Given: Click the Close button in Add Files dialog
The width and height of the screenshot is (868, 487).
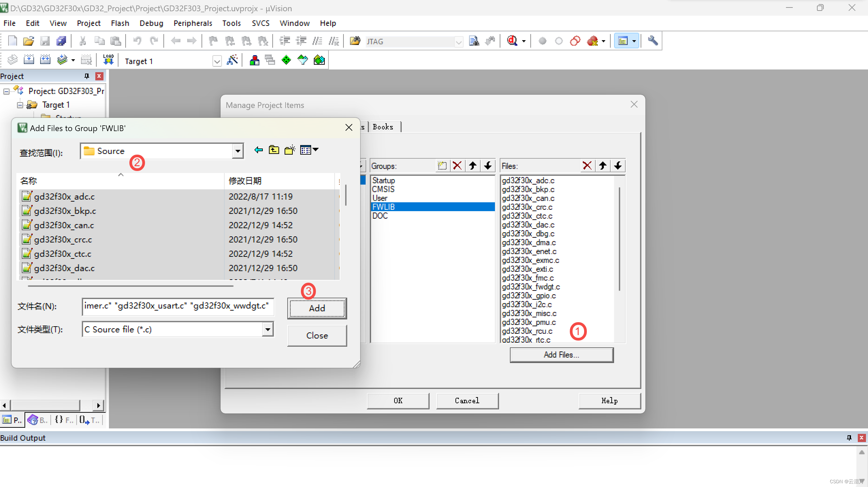Looking at the screenshot, I should (317, 335).
